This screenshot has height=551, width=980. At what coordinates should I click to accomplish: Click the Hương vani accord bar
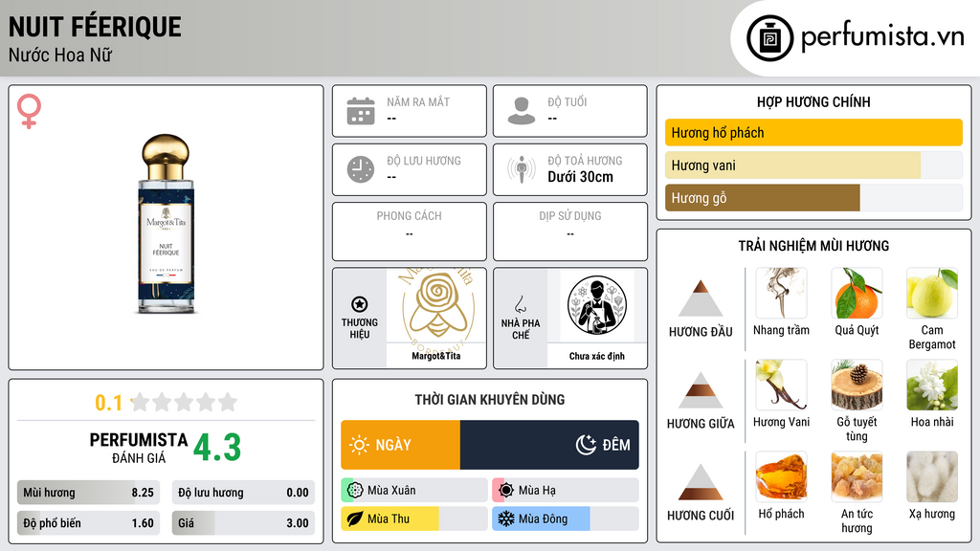[813, 165]
